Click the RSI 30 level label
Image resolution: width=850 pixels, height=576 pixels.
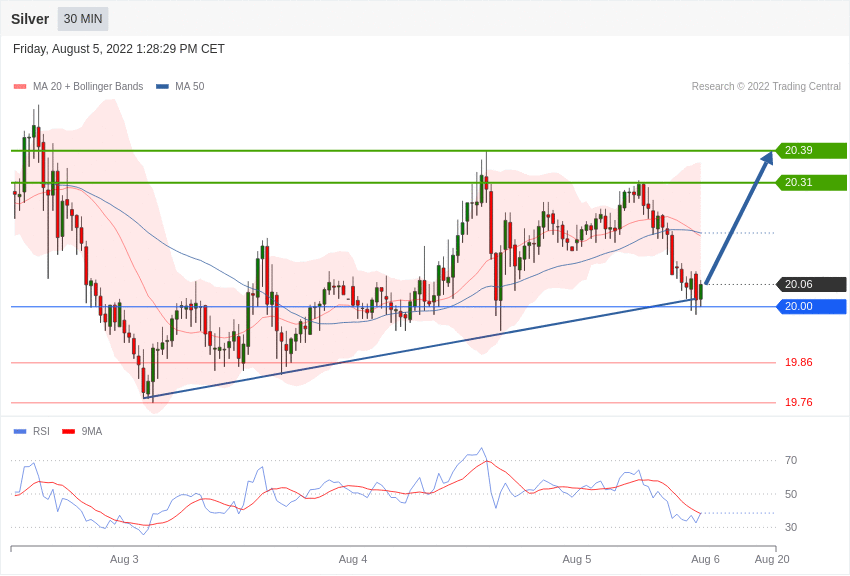791,527
